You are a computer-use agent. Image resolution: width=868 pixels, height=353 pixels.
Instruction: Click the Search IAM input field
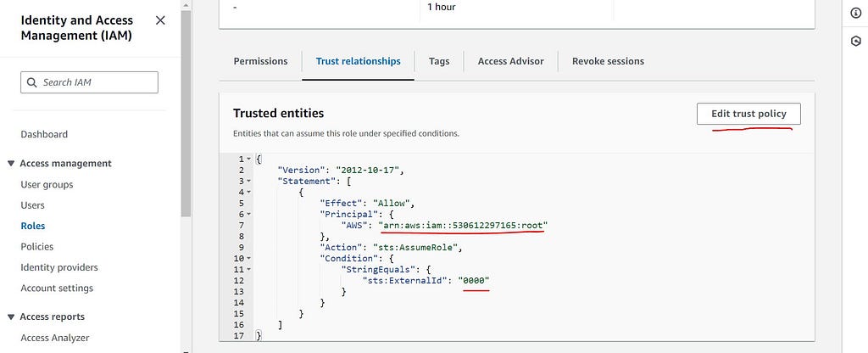[x=89, y=82]
